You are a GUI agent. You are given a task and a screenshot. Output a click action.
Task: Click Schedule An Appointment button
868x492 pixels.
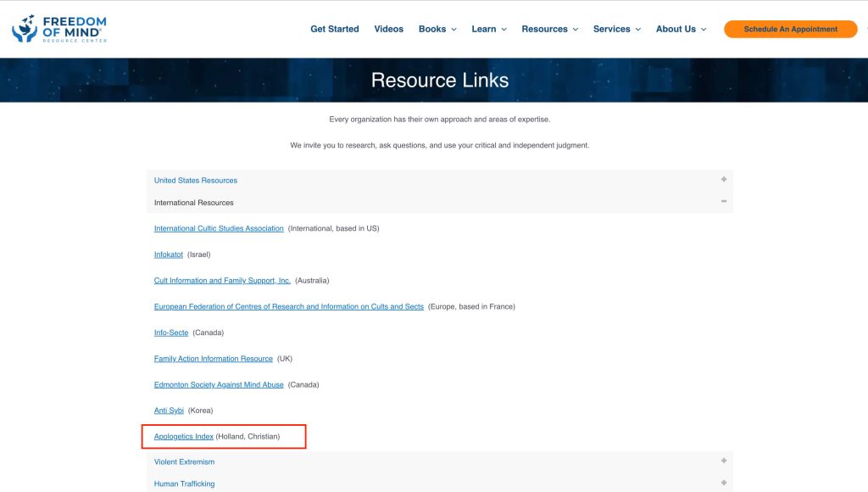791,29
